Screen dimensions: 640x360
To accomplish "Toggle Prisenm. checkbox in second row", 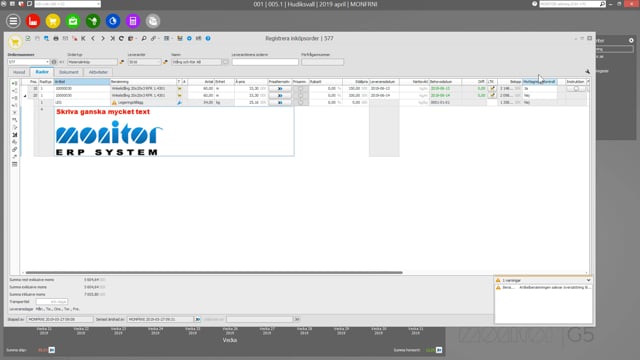I will pos(301,95).
